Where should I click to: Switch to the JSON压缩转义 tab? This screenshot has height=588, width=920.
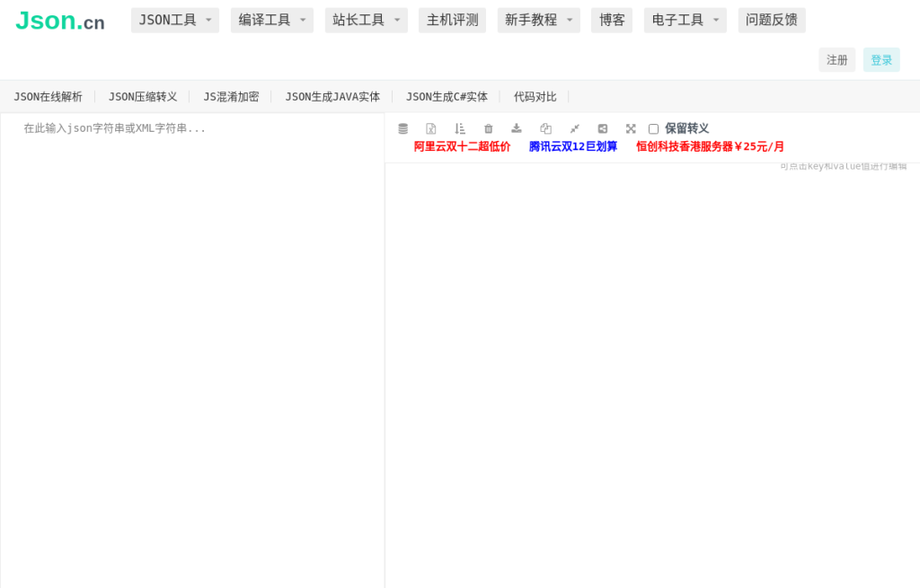143,97
